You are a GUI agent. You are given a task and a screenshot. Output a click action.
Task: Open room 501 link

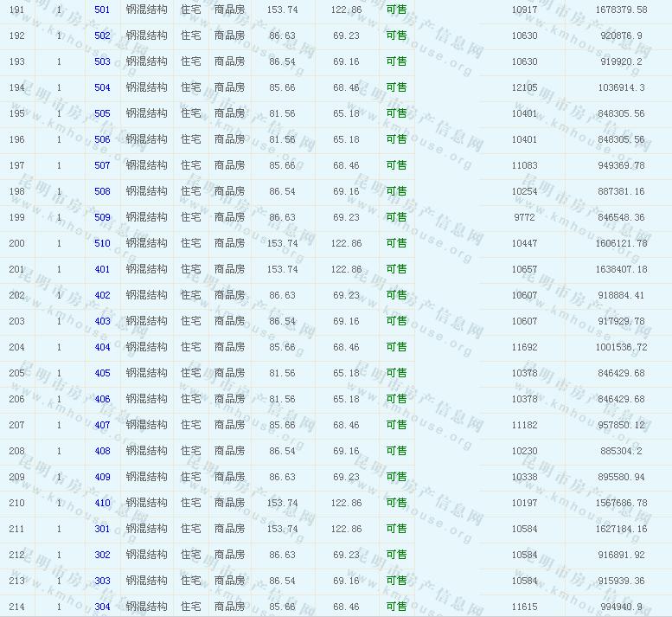pos(102,10)
